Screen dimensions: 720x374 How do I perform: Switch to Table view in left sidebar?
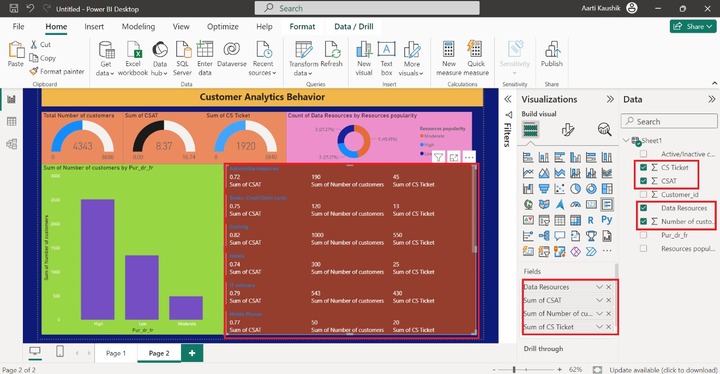(x=11, y=121)
